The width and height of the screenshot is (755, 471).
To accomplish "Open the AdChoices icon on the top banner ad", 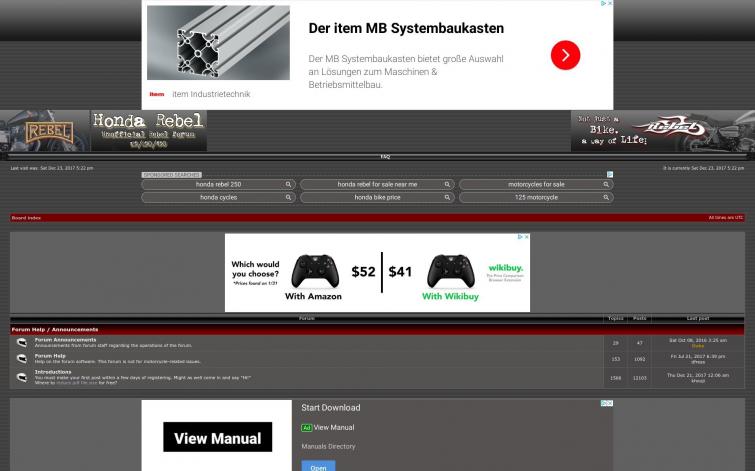I will click(x=603, y=3).
